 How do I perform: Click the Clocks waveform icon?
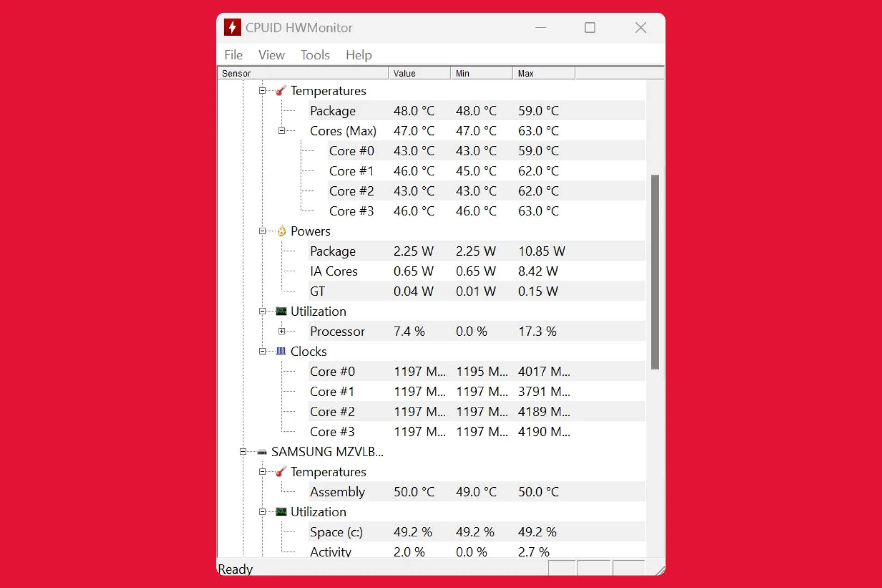click(x=281, y=351)
